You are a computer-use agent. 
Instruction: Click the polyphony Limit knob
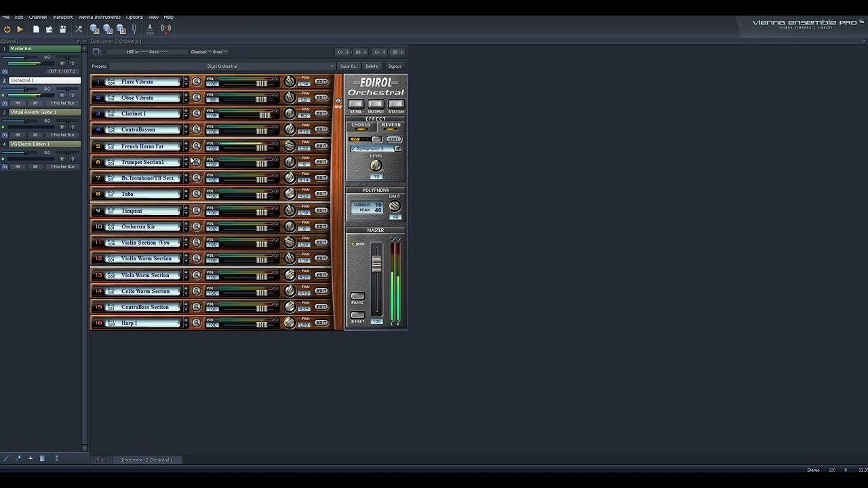point(395,207)
